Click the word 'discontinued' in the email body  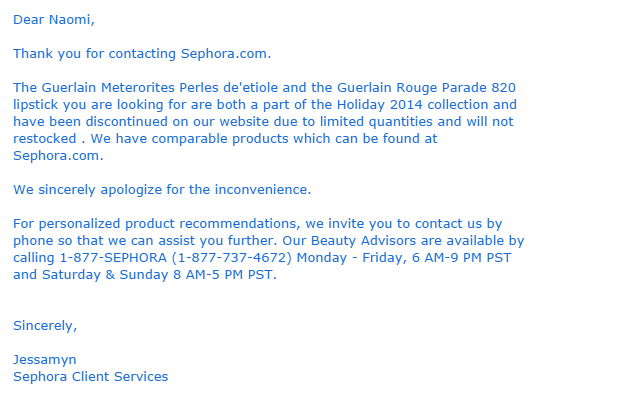(127, 122)
